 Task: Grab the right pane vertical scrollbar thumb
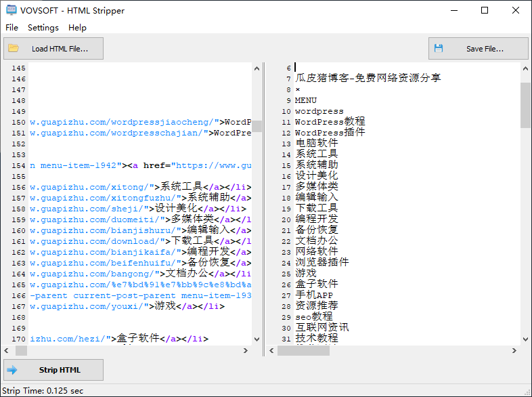[x=525, y=105]
